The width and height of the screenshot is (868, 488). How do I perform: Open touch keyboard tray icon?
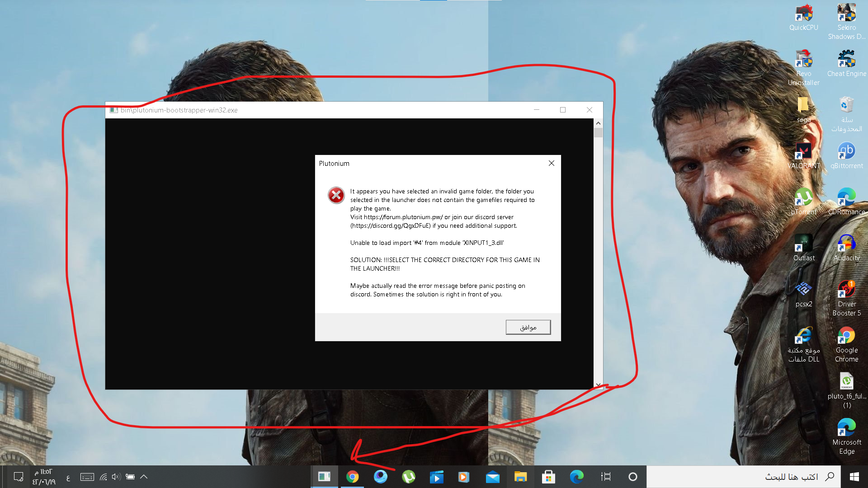(x=87, y=477)
